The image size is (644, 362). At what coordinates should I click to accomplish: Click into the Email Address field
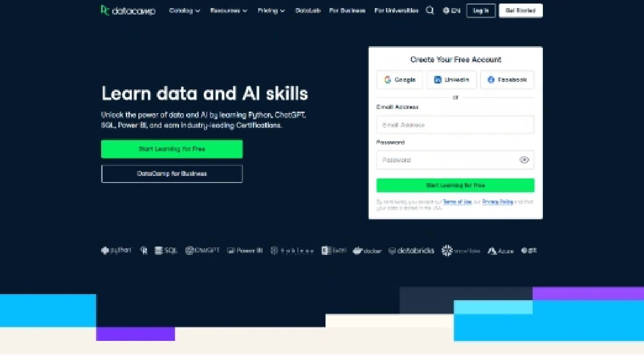pyautogui.click(x=455, y=125)
